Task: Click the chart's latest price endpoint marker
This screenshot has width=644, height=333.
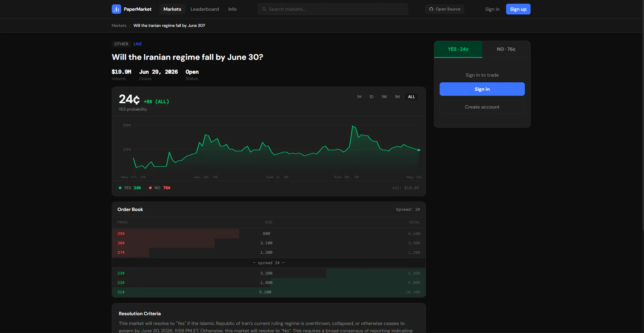Action: tap(418, 150)
